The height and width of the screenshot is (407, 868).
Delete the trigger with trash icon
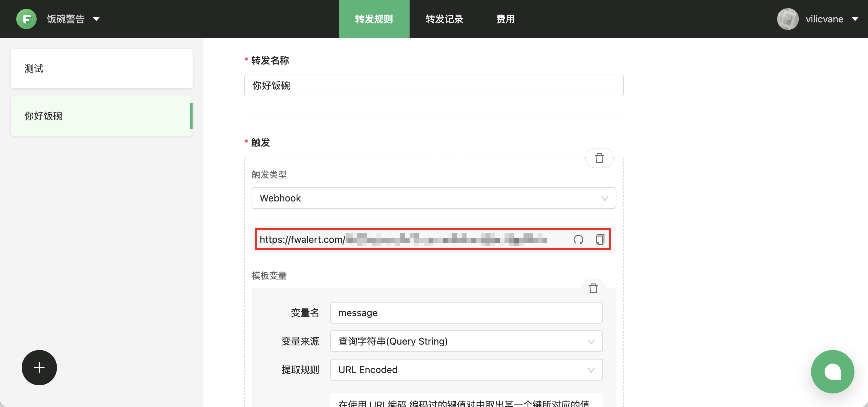pyautogui.click(x=599, y=158)
